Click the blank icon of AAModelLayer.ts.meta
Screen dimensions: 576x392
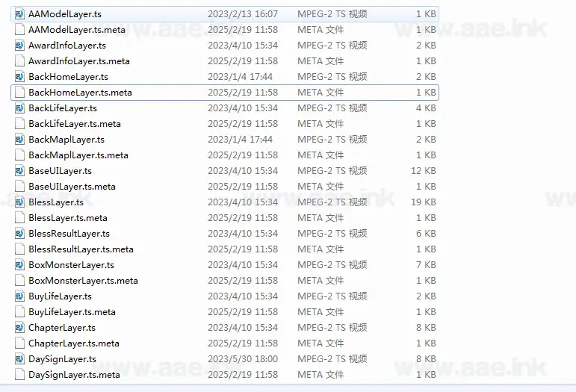pos(19,30)
